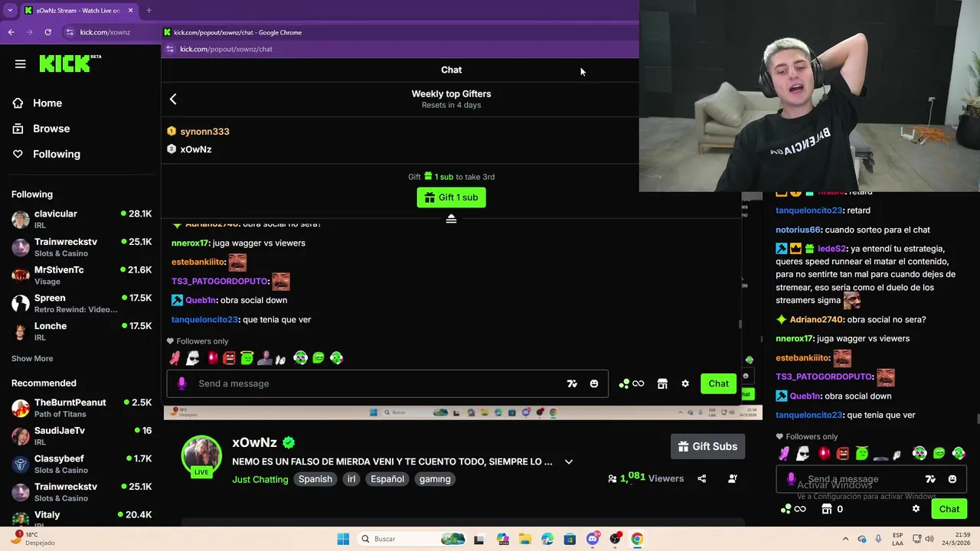Click username tanqueloncito23 in the popout chat
This screenshot has height=551, width=980.
coord(205,319)
